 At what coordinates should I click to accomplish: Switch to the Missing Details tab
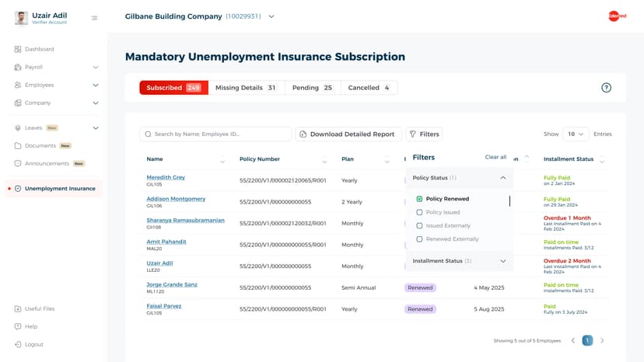247,88
